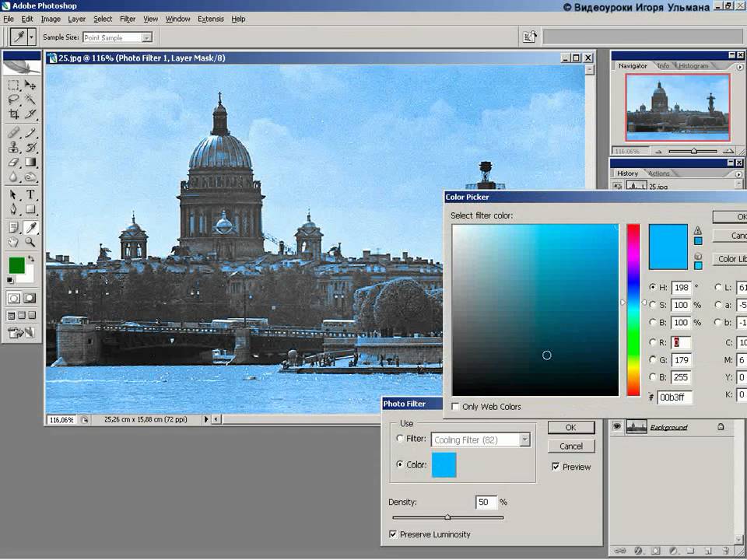Enable Only Web Colors checkbox
This screenshot has height=560, width=747.
pos(455,407)
